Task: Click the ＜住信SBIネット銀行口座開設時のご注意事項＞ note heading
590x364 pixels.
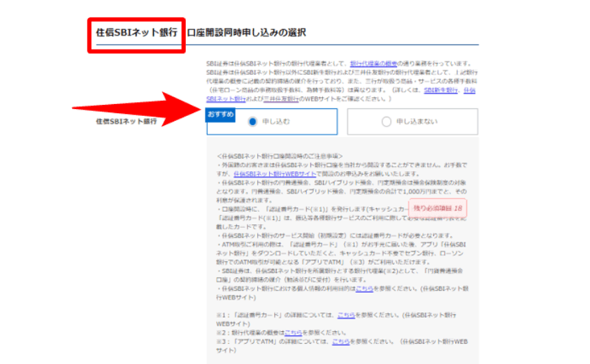Action: [x=280, y=156]
